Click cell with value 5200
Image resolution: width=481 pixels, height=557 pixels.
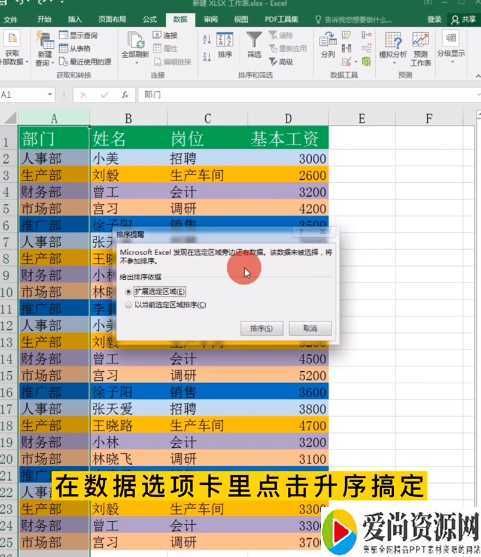point(288,375)
